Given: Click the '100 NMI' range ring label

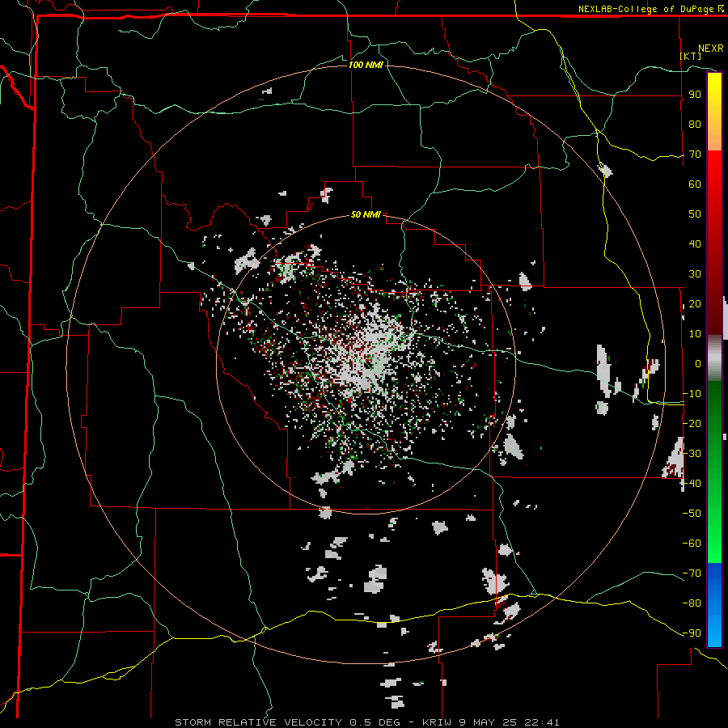Looking at the screenshot, I should (x=366, y=65).
